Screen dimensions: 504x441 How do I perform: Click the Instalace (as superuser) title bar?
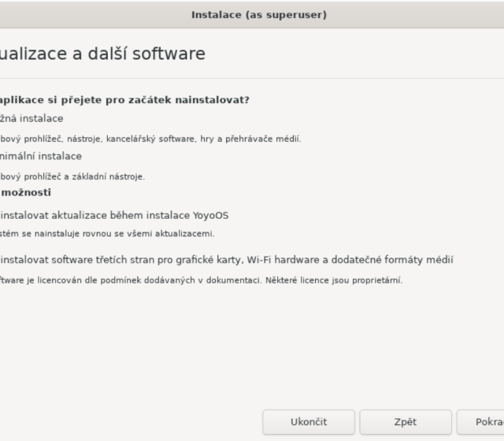[258, 14]
